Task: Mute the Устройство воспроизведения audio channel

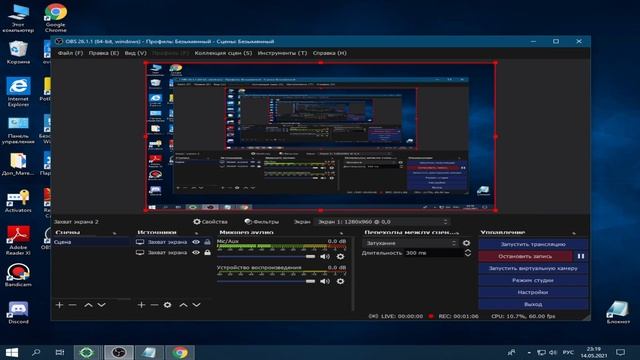Action: pos(325,281)
